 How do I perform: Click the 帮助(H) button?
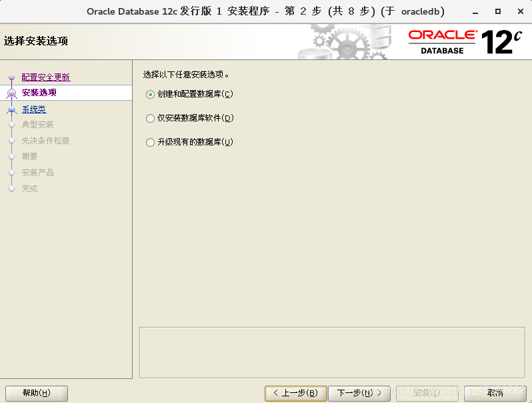pyautogui.click(x=37, y=393)
